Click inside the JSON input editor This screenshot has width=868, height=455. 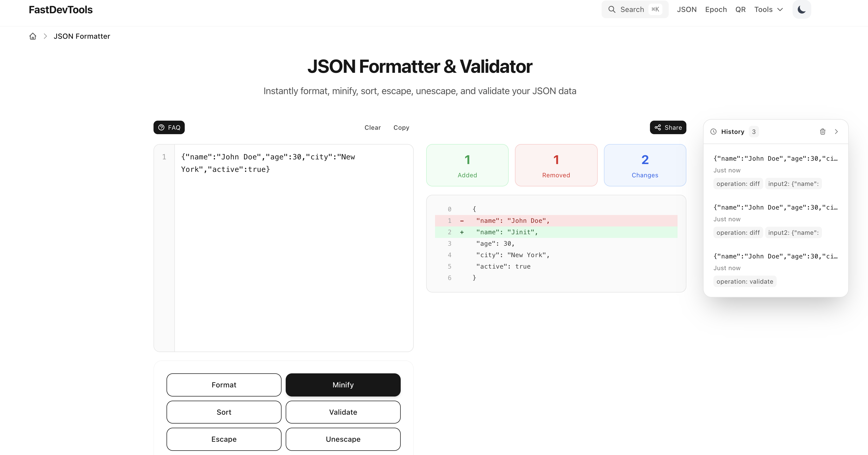293,253
